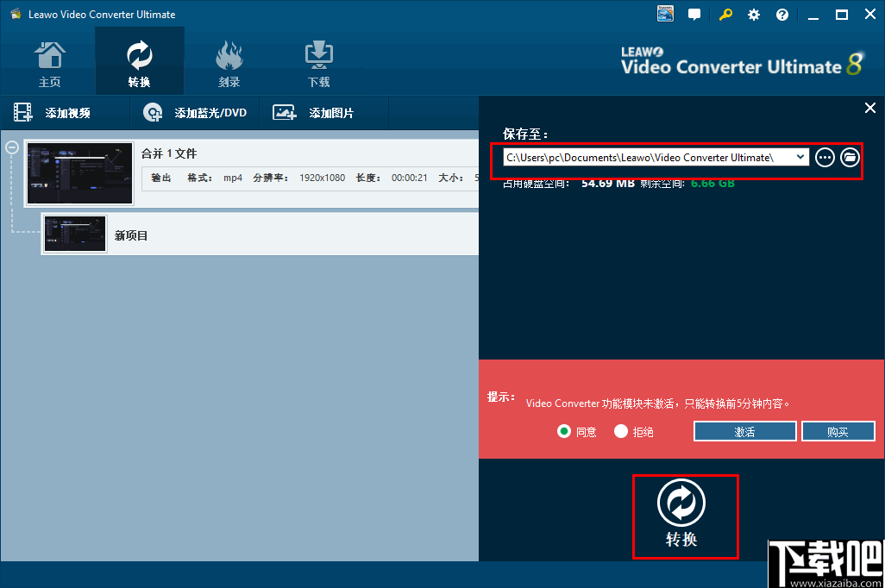Click the 激活 activate button

pos(744,432)
